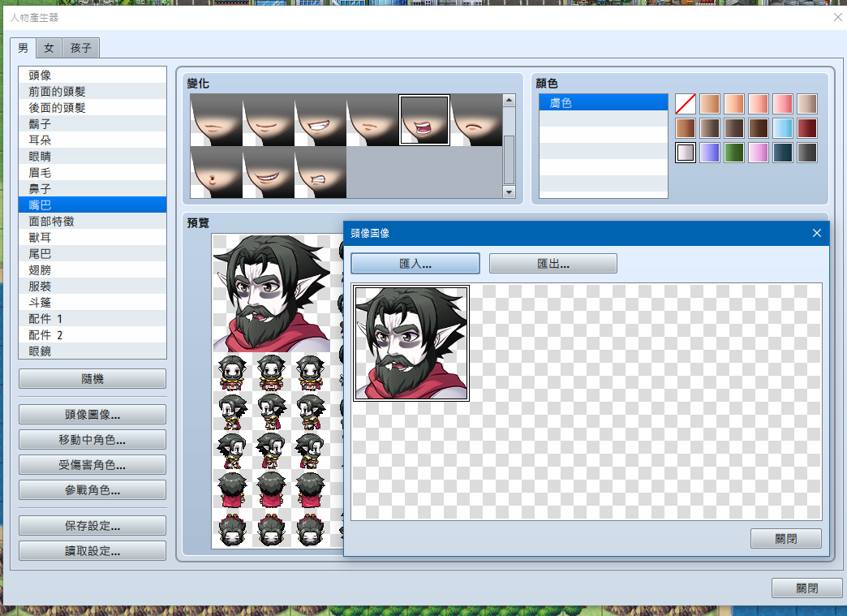Open the 參戰角色... dialog
The image size is (847, 616).
pos(92,490)
